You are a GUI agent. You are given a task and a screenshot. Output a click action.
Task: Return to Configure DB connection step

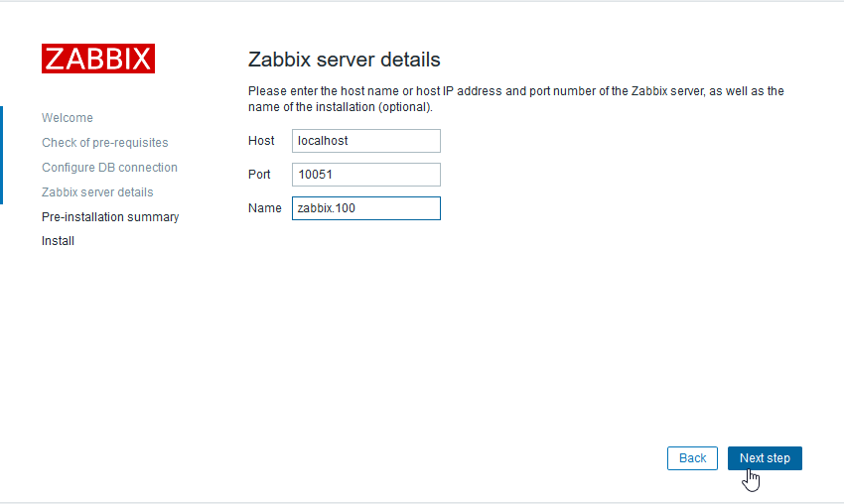(109, 168)
